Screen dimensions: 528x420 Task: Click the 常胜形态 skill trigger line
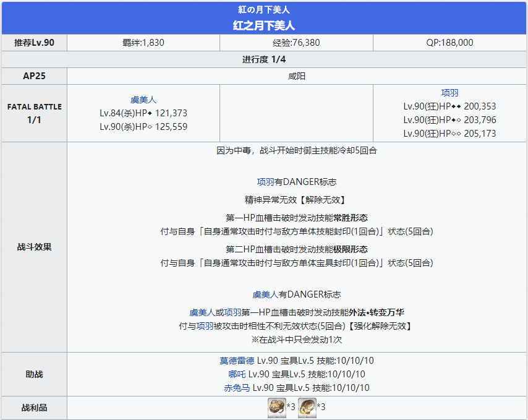click(x=296, y=218)
